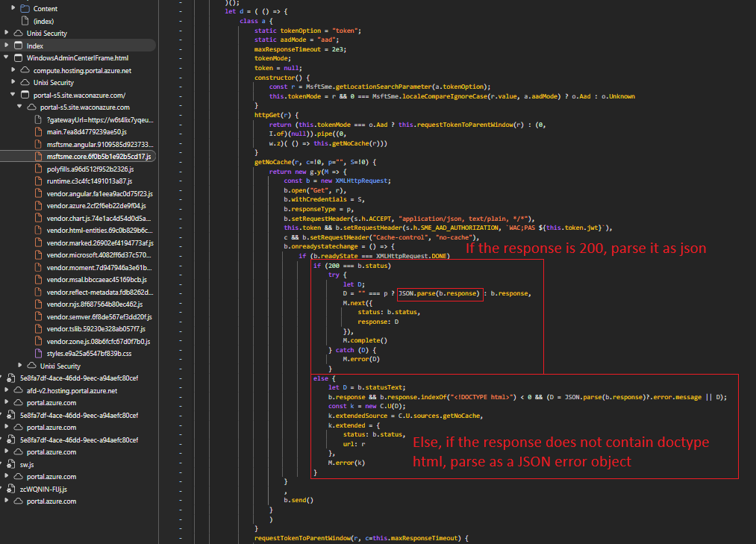Collapse the portal-s5.site.waconazure.com/ frame arrow
This screenshot has width=756, height=544.
13,95
